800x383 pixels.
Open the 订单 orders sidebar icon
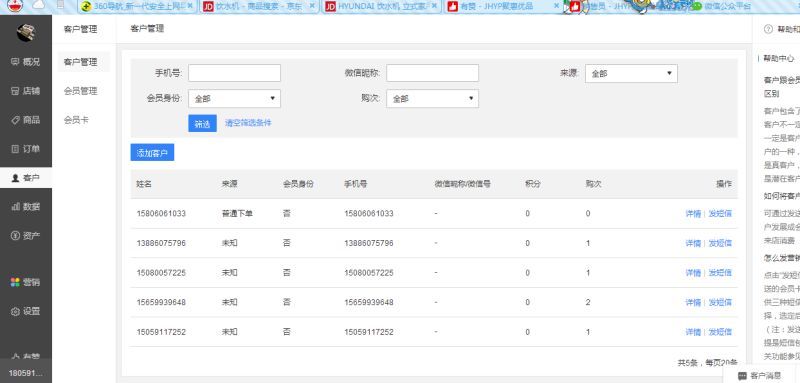15,149
